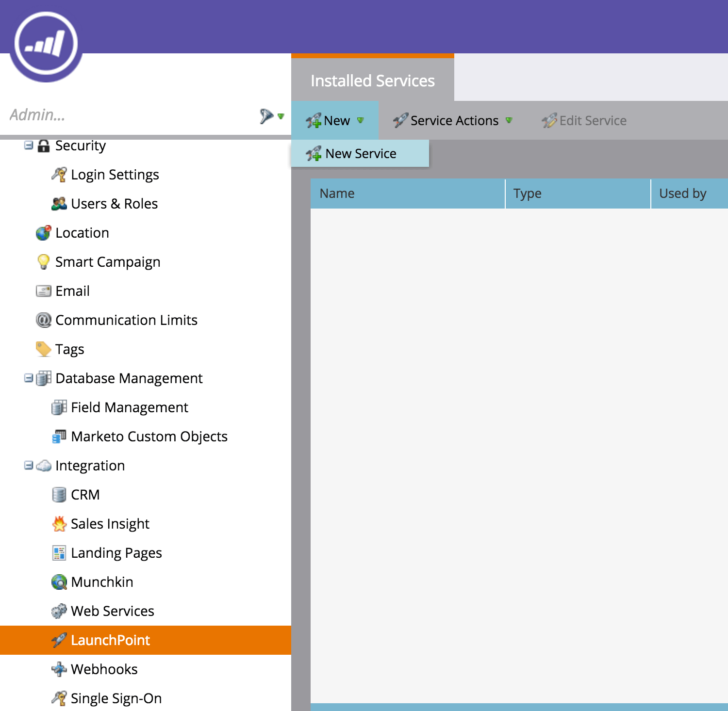Sort by the Used by column header
Image resolution: width=728 pixels, height=711 pixels.
point(690,194)
